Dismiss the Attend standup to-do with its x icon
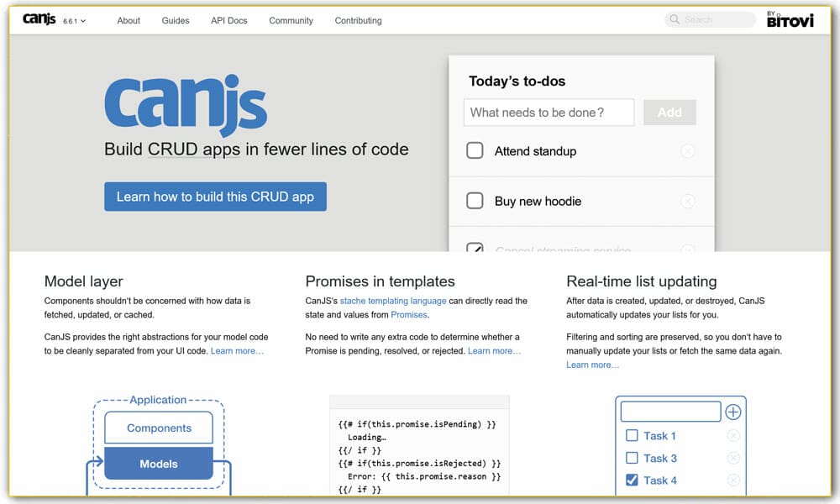The image size is (840, 504). [x=687, y=151]
